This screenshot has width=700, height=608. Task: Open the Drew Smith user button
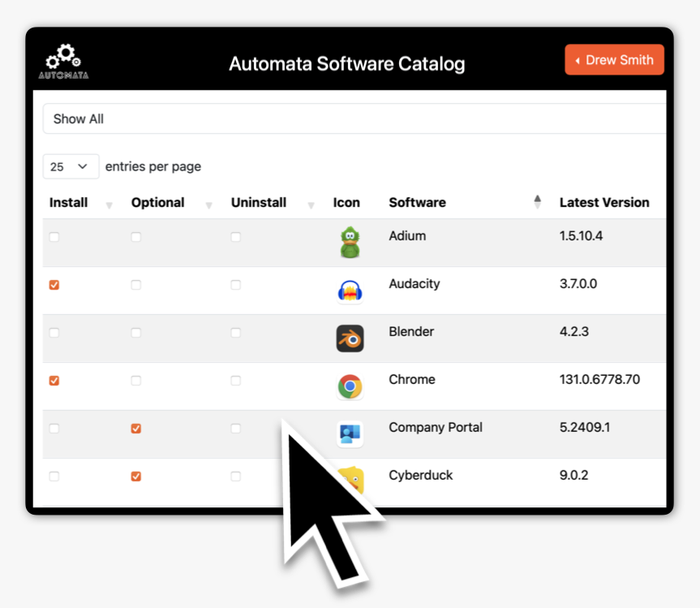point(614,59)
